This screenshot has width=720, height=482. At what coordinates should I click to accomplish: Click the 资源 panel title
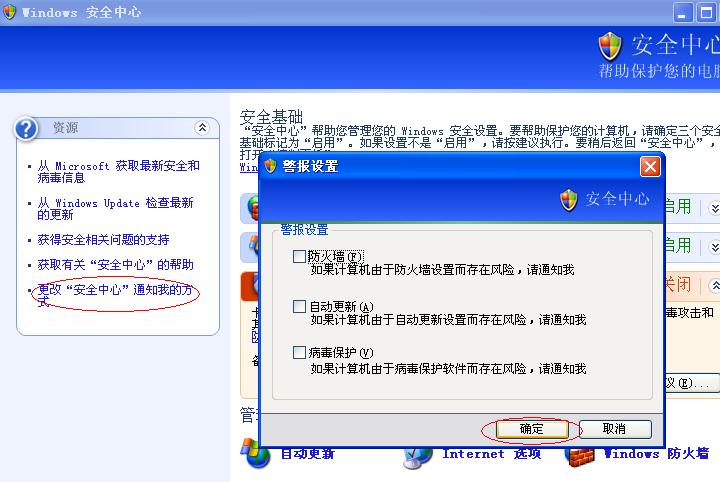coord(65,127)
